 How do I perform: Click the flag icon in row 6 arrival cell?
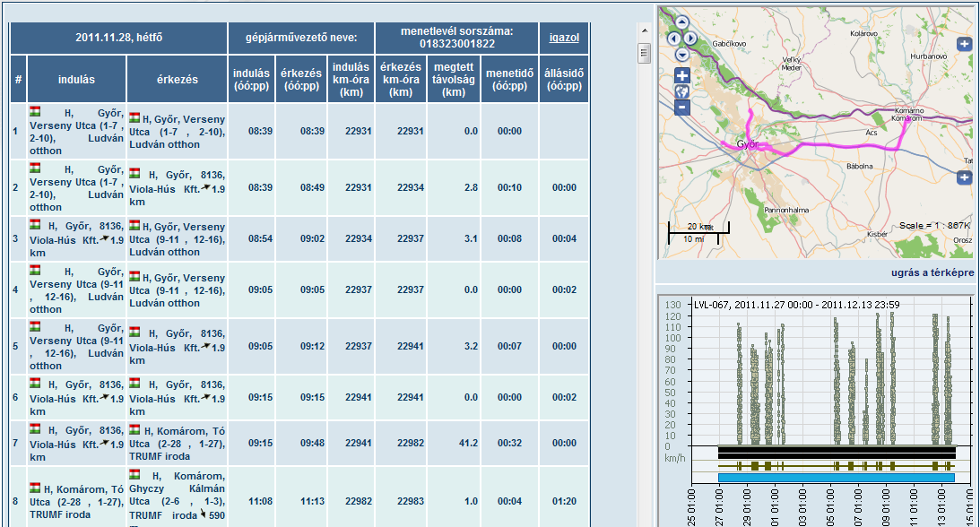134,384
